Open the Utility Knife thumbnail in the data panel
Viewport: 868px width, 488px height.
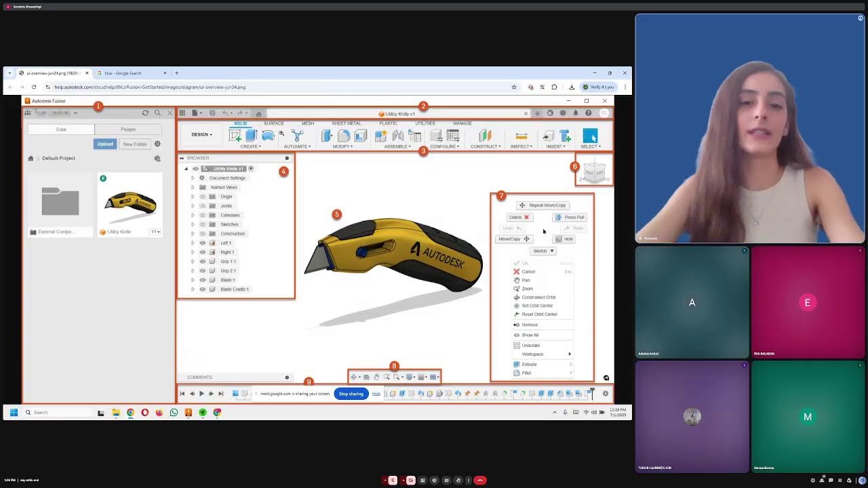[x=130, y=201]
